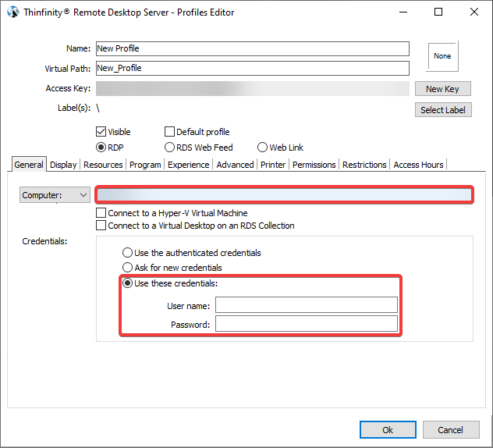Close the Profiles Editor window
The width and height of the screenshot is (493, 448).
tap(474, 12)
